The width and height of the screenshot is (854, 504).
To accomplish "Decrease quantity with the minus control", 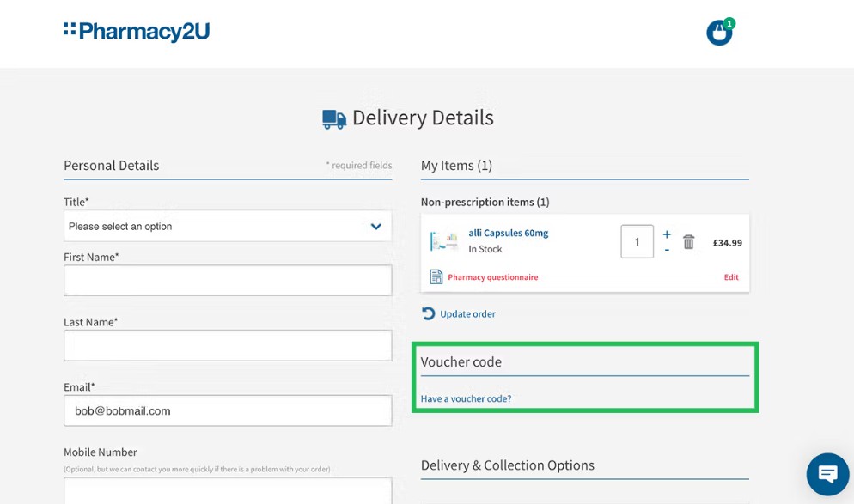I will tap(666, 249).
